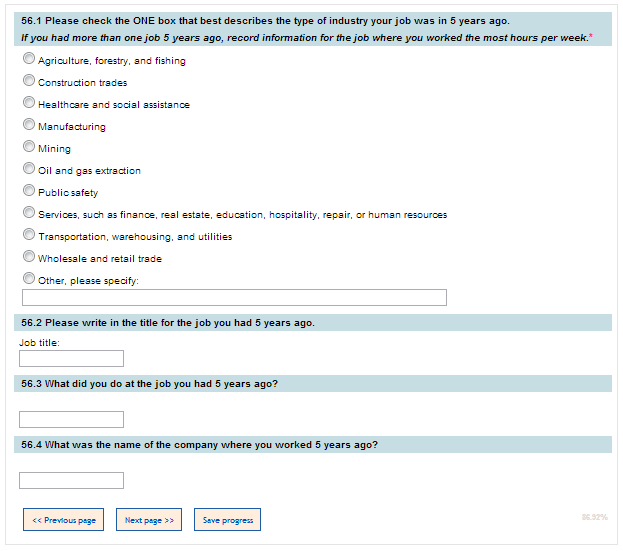Advance to the Next page
Screen dimensions: 623x551
pos(150,520)
